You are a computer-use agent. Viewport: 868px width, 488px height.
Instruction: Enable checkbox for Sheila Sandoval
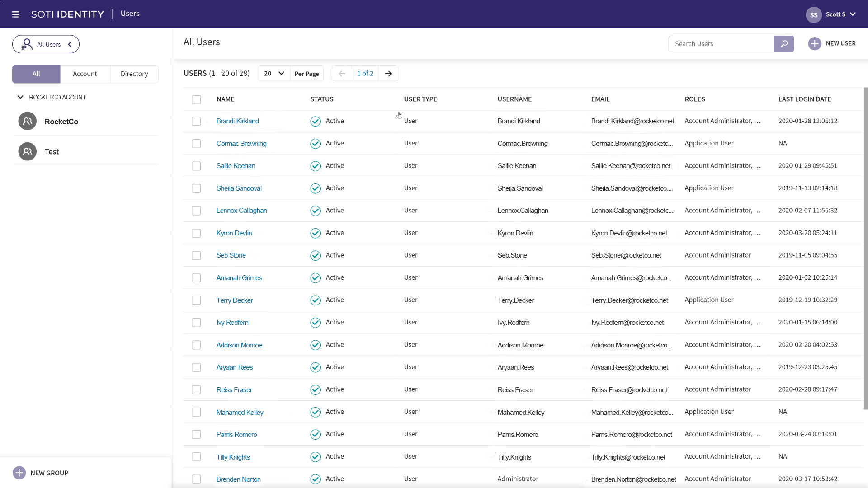pos(196,188)
